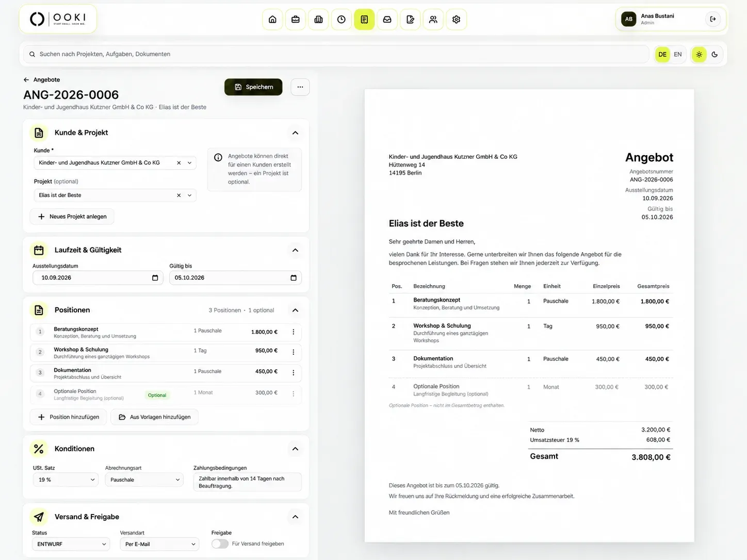This screenshot has height=560, width=747.
Task: Open row menu for Dokumentation position
Action: pyautogui.click(x=294, y=373)
